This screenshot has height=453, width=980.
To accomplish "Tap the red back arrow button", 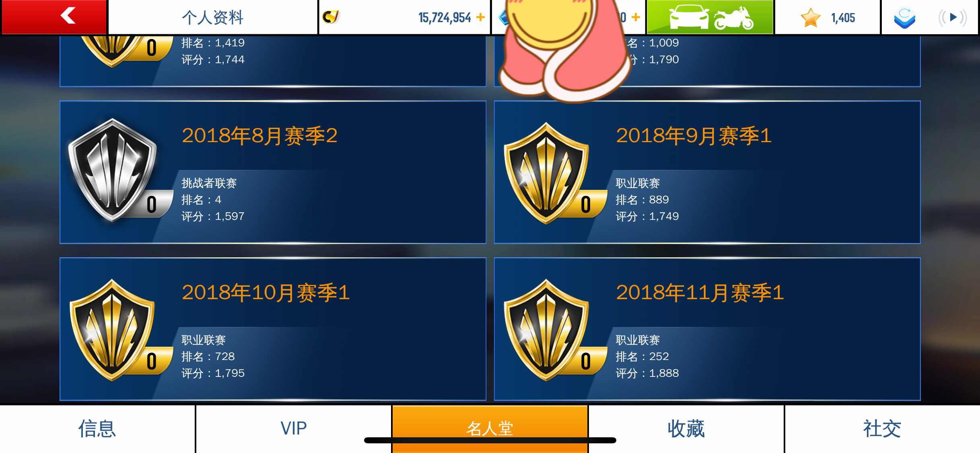I will click(54, 17).
